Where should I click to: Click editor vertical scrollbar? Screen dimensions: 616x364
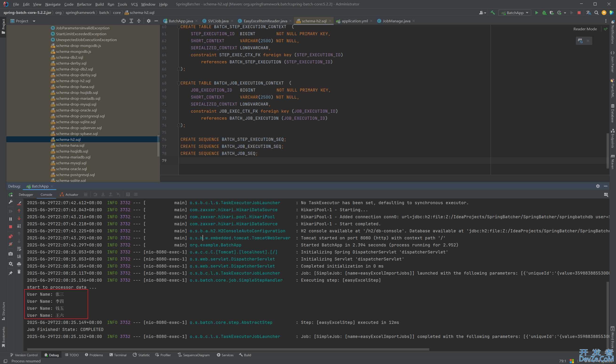[608, 151]
